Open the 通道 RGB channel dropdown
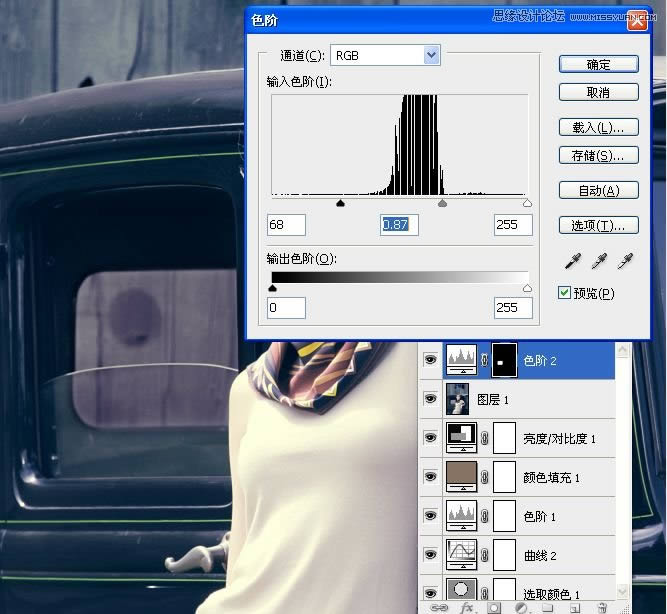The width and height of the screenshot is (667, 614). pos(431,55)
